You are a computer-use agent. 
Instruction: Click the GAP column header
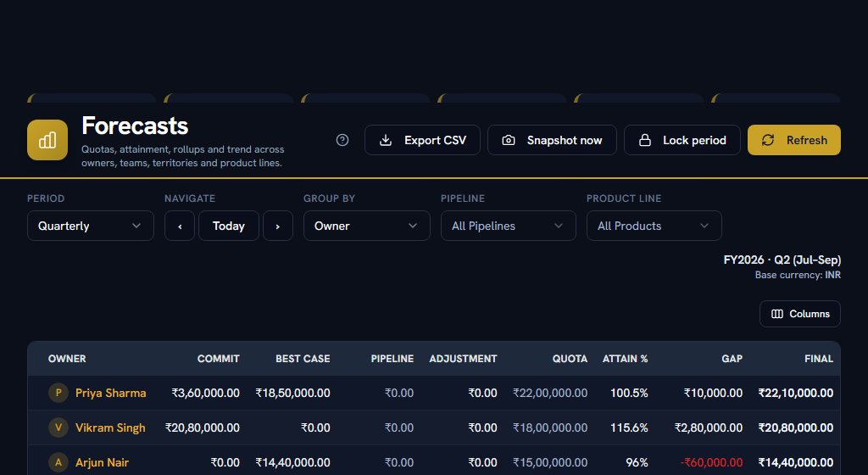[x=732, y=359]
